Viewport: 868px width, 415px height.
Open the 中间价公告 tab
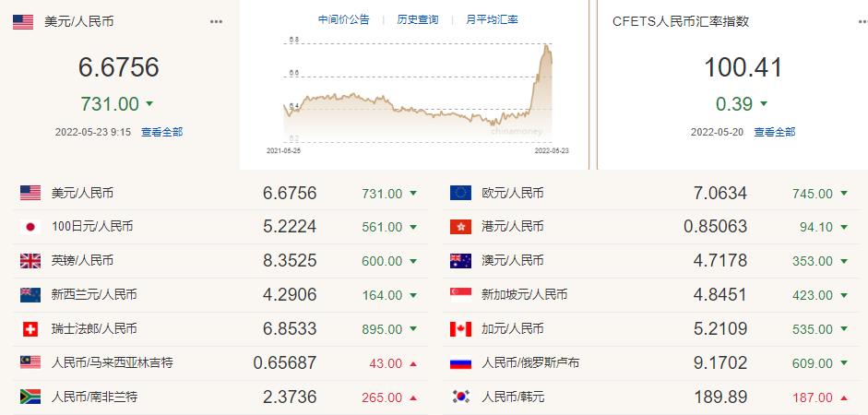tap(343, 19)
